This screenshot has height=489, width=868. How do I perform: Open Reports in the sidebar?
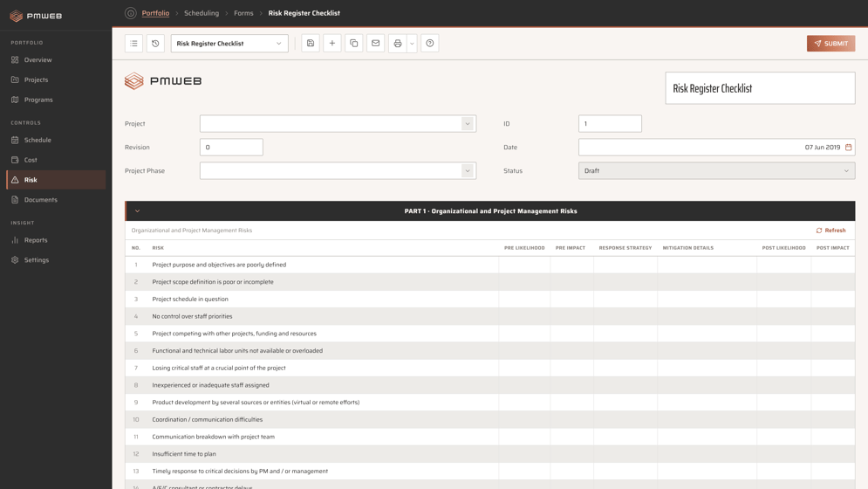(x=36, y=240)
